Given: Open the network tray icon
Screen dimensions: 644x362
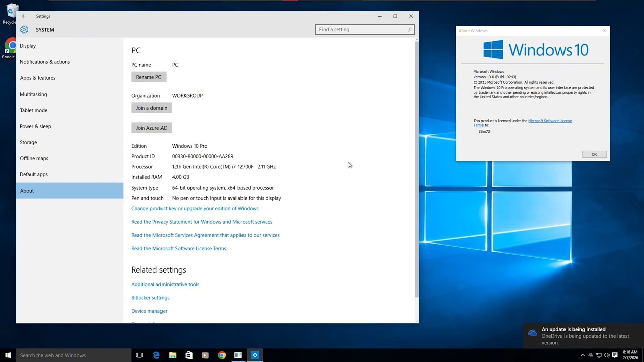Looking at the screenshot, I should tap(599, 355).
